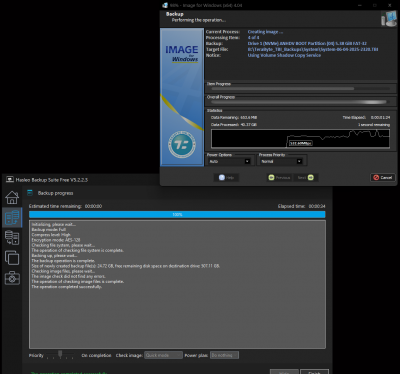Click the Hasleo Backup Suite title bar icon
The image size is (400, 374).
[10, 180]
